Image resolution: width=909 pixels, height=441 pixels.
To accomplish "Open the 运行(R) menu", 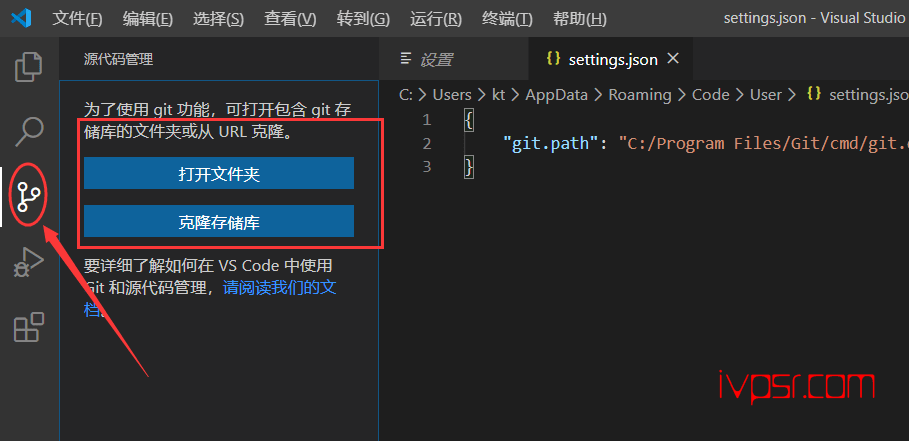I will coord(436,19).
